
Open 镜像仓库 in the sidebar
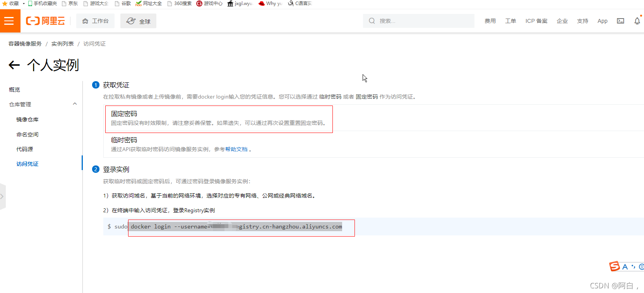point(27,119)
